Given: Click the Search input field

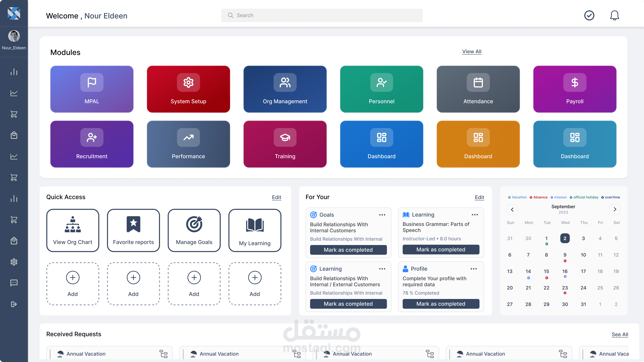Looking at the screenshot, I should coord(322,15).
